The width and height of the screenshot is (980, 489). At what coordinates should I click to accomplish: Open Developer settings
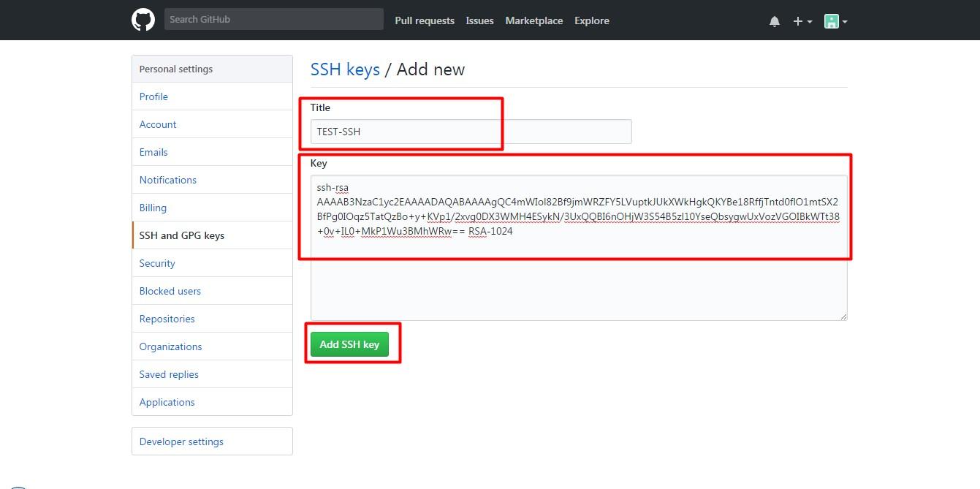click(x=212, y=441)
